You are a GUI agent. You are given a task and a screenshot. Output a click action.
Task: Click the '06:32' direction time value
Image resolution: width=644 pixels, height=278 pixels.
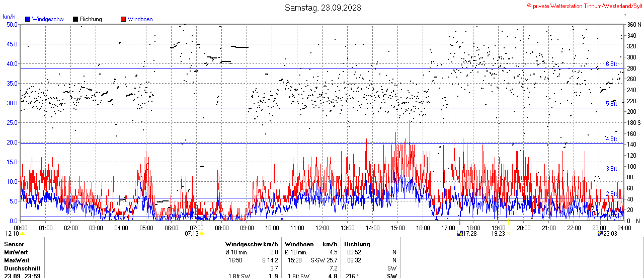click(354, 260)
